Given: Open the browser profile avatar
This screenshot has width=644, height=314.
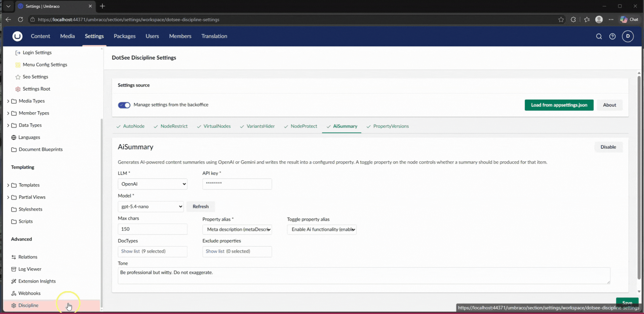Looking at the screenshot, I should (599, 19).
